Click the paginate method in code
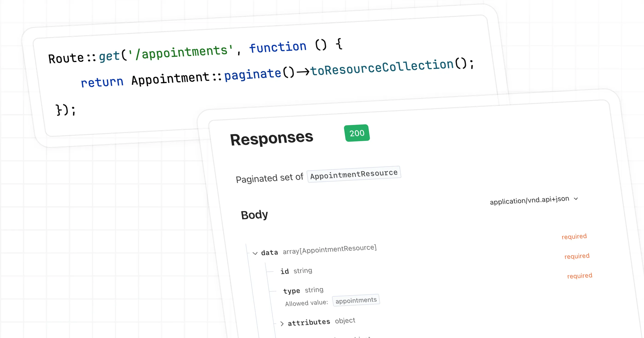The height and width of the screenshot is (338, 644). [x=253, y=74]
